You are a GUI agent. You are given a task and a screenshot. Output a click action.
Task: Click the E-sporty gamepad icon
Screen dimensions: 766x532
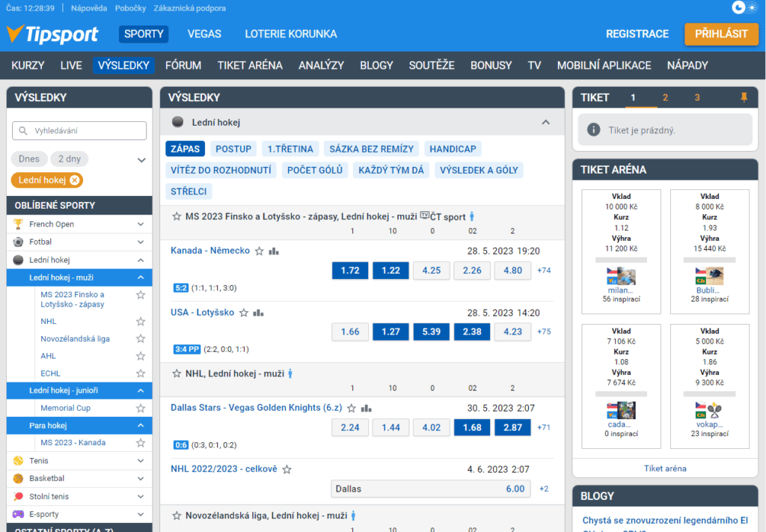tap(18, 514)
